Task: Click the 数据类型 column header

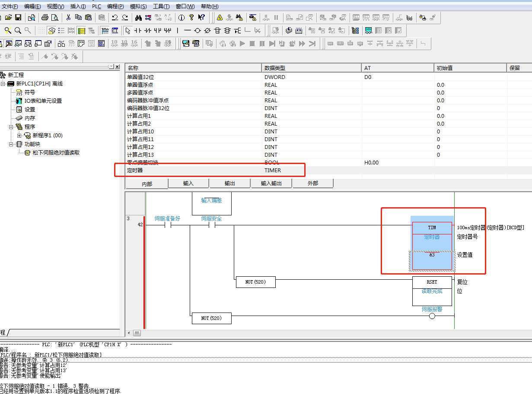Action: coord(311,68)
